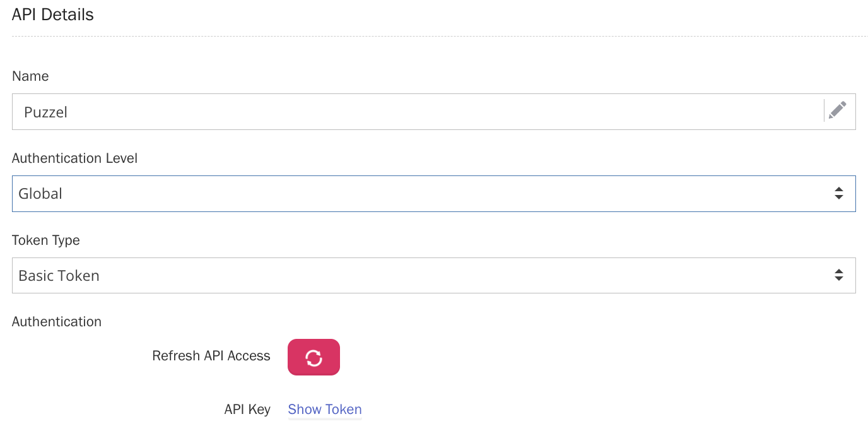Click the Show Token link

[325, 410]
